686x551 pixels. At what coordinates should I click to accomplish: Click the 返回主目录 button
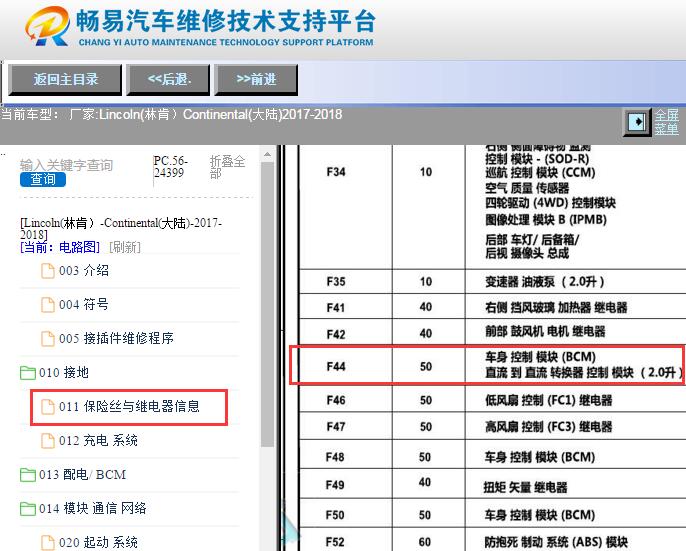(65, 79)
